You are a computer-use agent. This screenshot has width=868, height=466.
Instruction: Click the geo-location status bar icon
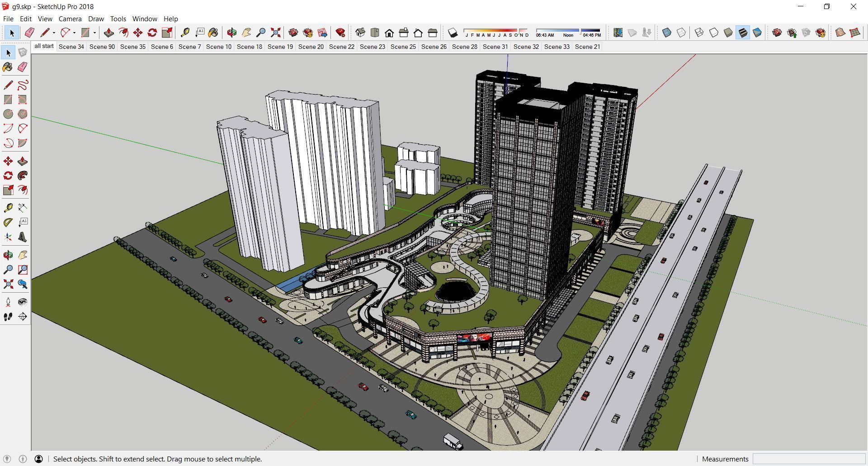coord(7,459)
